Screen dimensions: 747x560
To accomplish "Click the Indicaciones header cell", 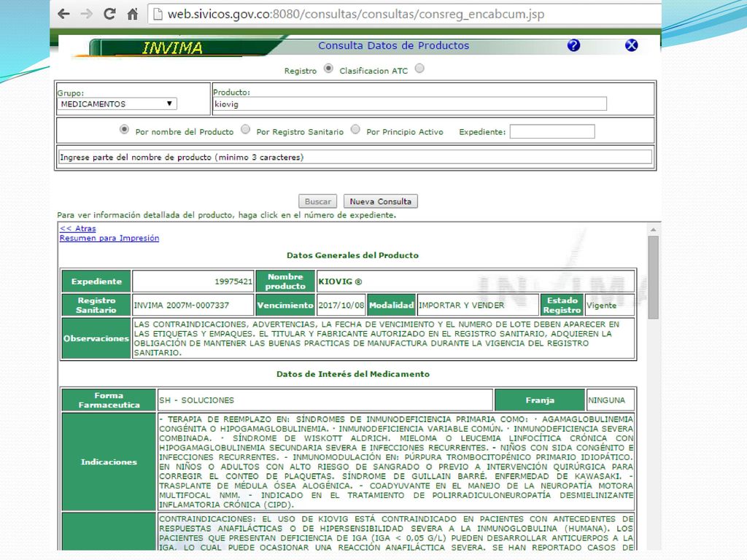I will 109,462.
